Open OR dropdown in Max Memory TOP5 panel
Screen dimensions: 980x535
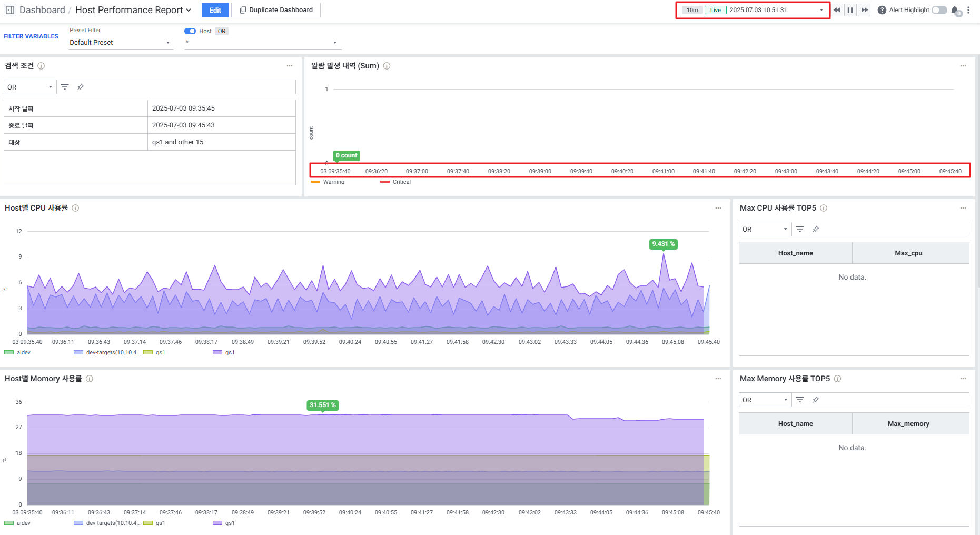click(x=765, y=400)
